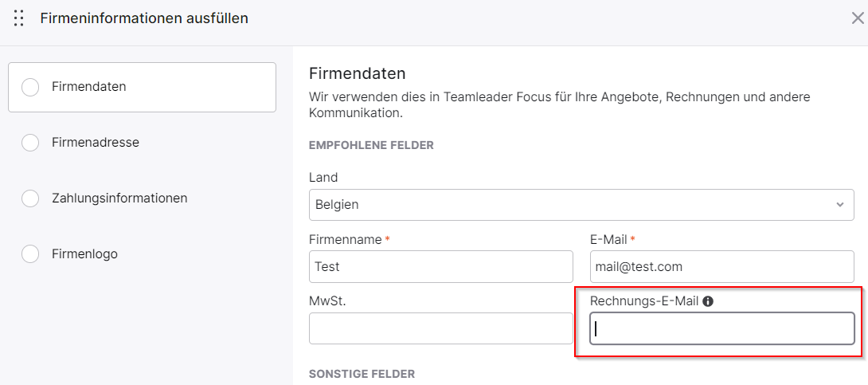The width and height of the screenshot is (868, 385).
Task: Click into the empty MwSt. field
Action: pyautogui.click(x=440, y=328)
